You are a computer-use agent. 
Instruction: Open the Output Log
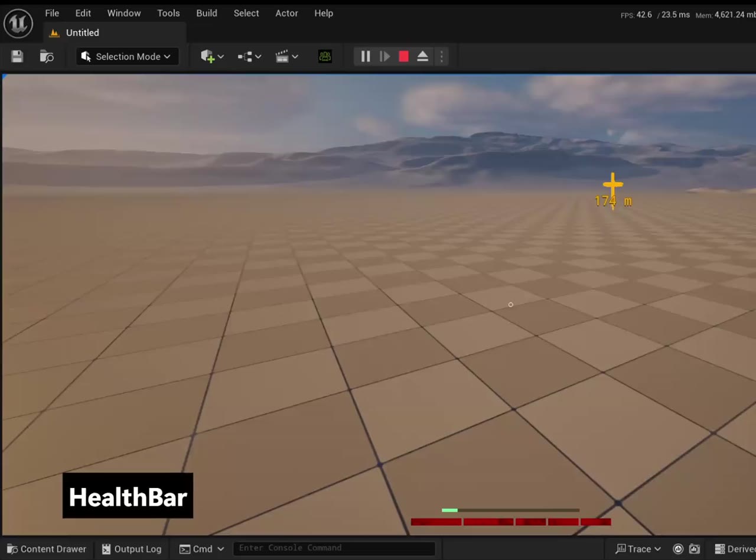coord(131,549)
